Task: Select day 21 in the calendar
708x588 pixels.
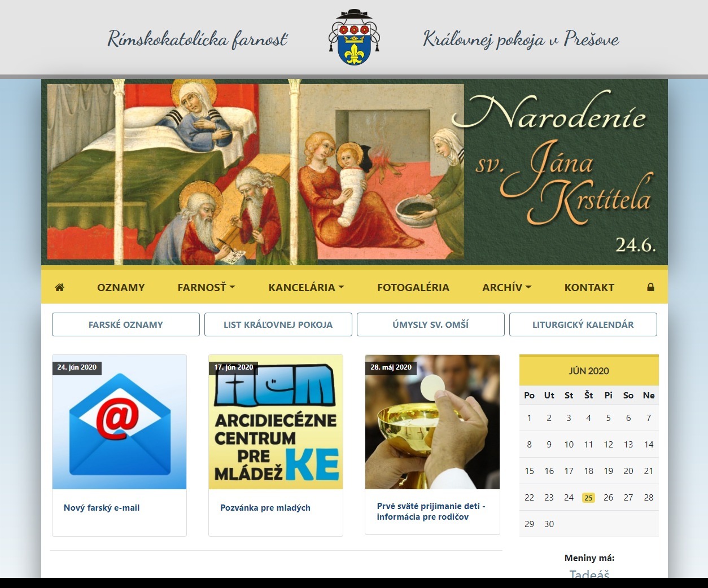Action: coord(649,471)
